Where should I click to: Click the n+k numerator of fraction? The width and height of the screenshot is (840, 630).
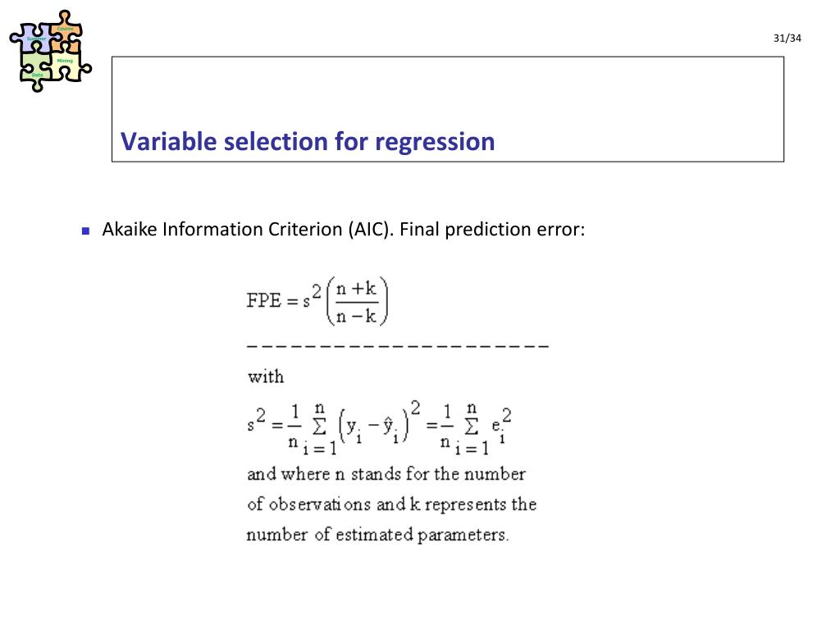point(356,289)
